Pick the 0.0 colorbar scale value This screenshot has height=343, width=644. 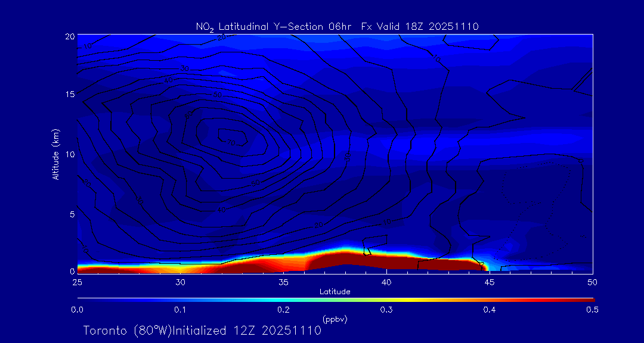[78, 310]
